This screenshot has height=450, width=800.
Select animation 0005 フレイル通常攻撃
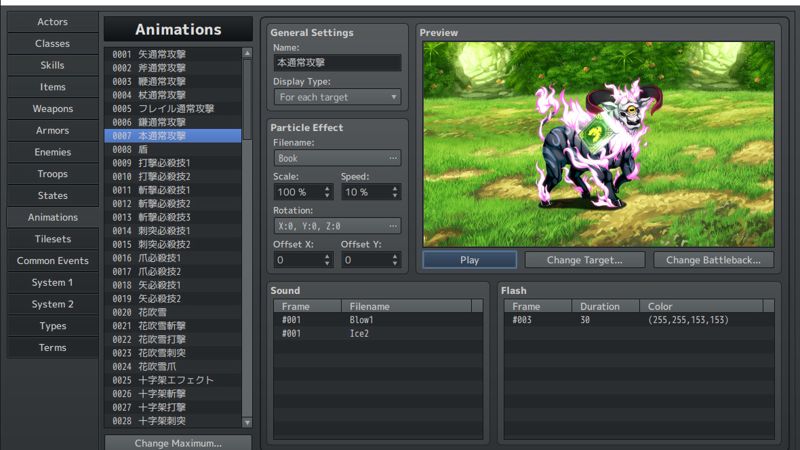point(173,109)
